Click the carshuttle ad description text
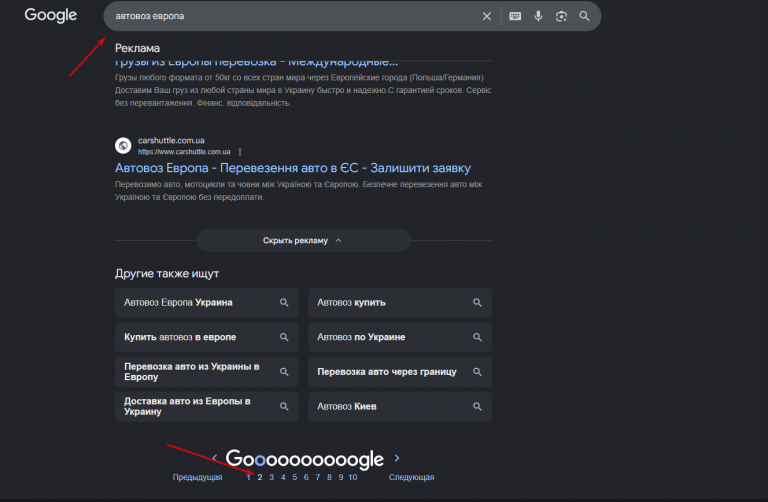 [298, 191]
